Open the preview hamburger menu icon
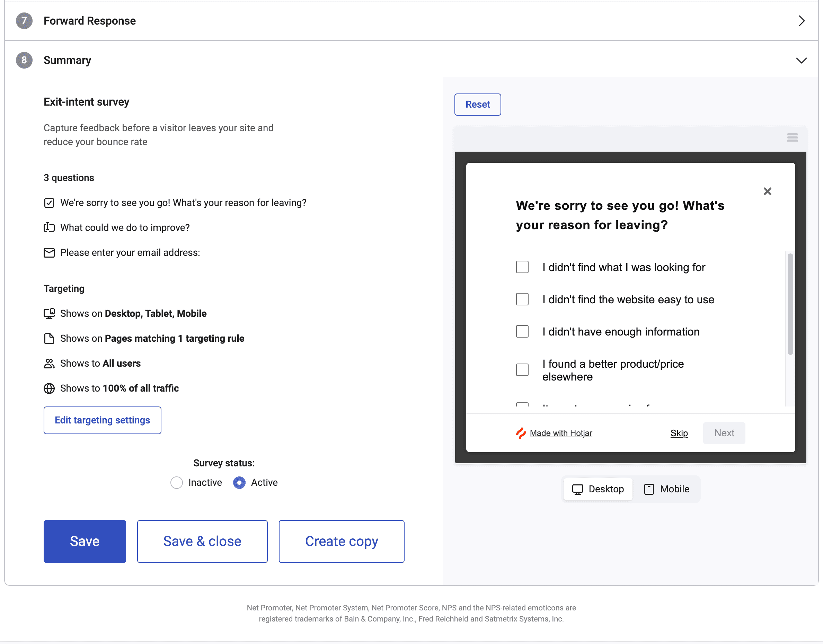Image resolution: width=823 pixels, height=644 pixels. pos(792,137)
